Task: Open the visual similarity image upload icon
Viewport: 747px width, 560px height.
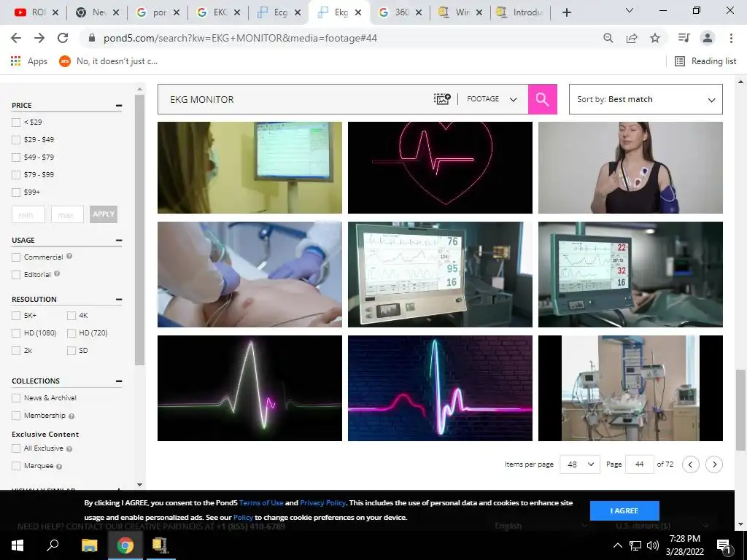Action: [x=441, y=99]
